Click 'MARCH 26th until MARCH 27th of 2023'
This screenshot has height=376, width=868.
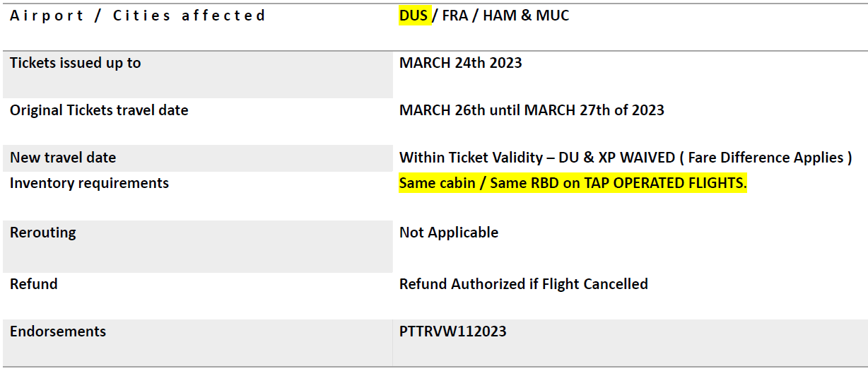click(x=532, y=110)
